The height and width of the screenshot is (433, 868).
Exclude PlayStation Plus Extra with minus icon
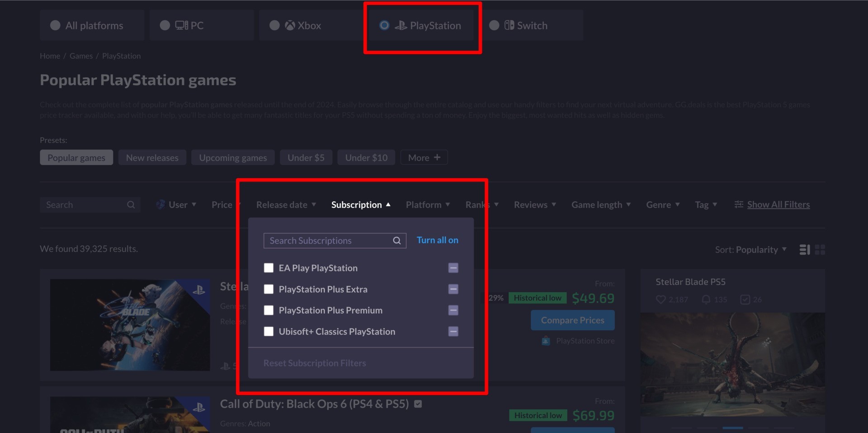[x=453, y=289]
